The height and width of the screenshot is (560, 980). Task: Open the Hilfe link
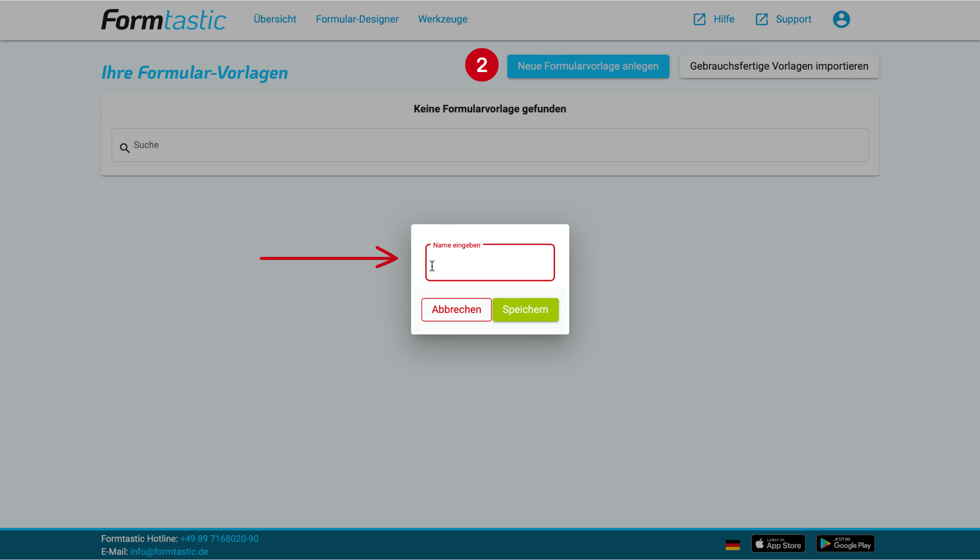pyautogui.click(x=724, y=19)
